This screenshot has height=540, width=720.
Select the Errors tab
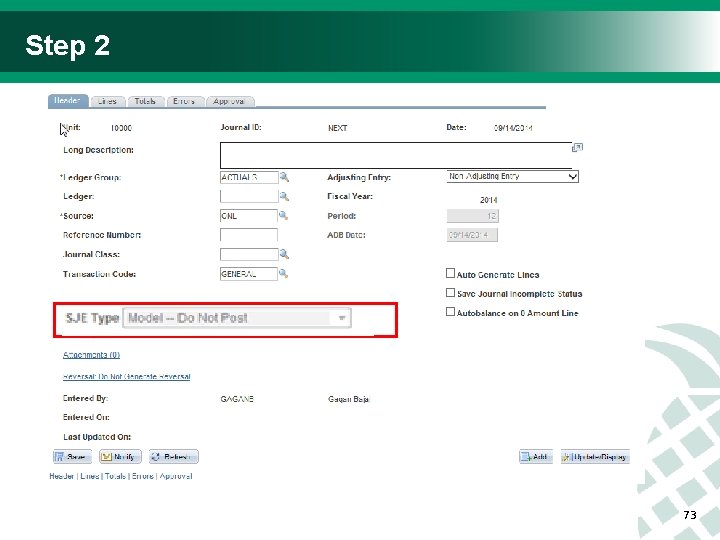pyautogui.click(x=184, y=101)
